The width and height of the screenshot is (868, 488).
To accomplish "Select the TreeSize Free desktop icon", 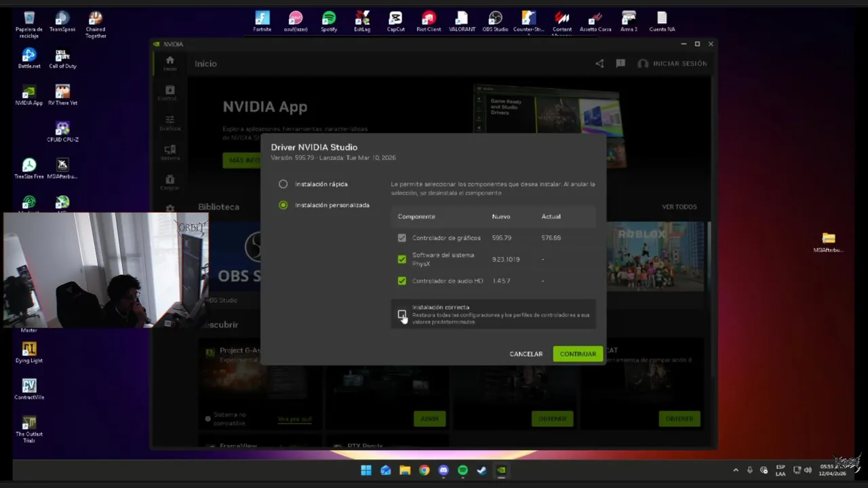I will (x=29, y=168).
